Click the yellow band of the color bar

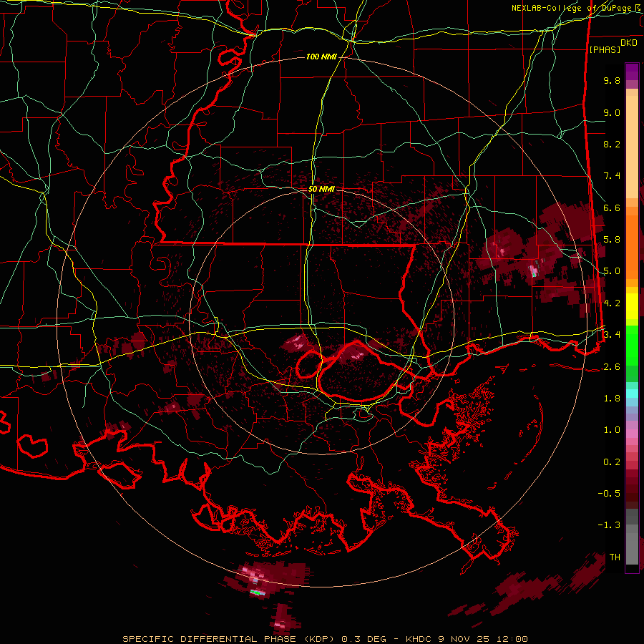[x=632, y=306]
